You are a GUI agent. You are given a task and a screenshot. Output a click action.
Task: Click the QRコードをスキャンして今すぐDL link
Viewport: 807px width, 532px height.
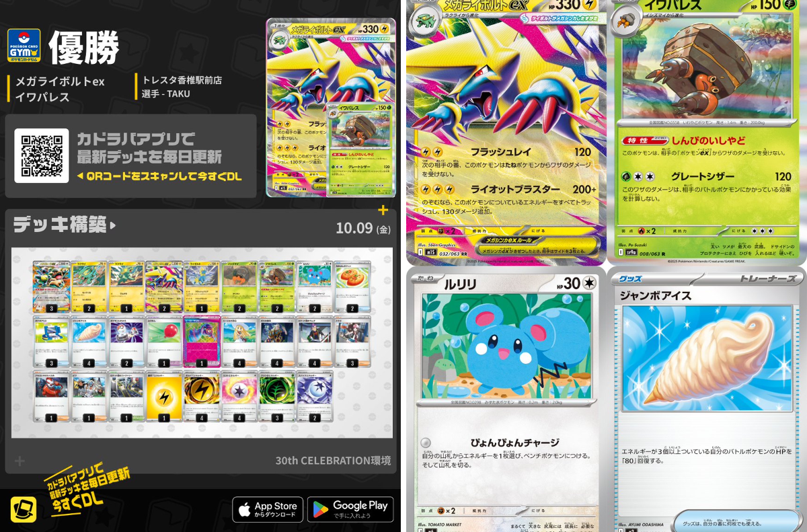click(159, 177)
